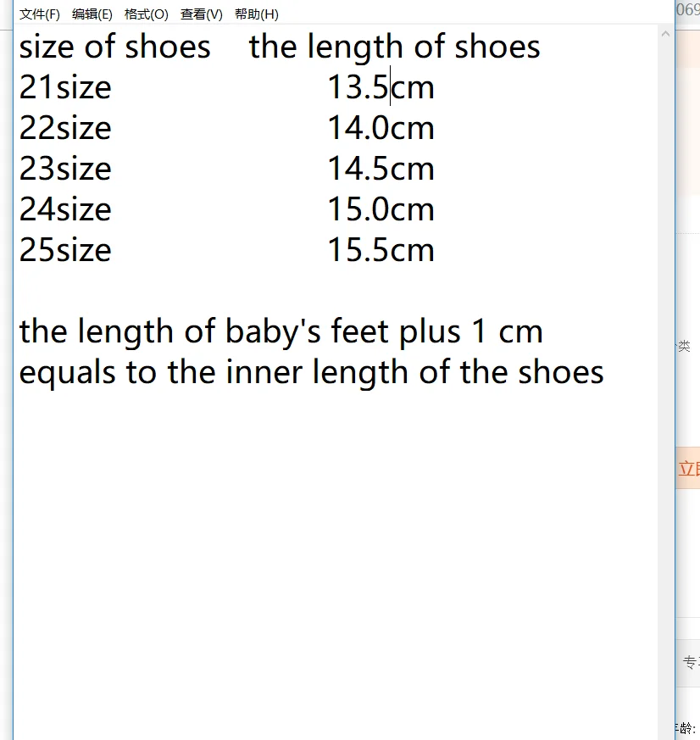Click the value "15.0cm"
The image size is (700, 740).
(381, 209)
